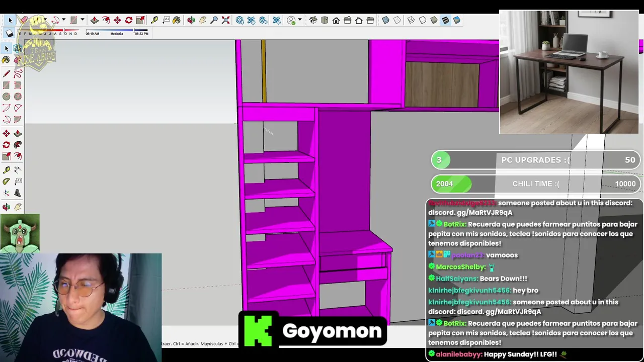Pick the Move tool in top toolbar

[x=117, y=20]
